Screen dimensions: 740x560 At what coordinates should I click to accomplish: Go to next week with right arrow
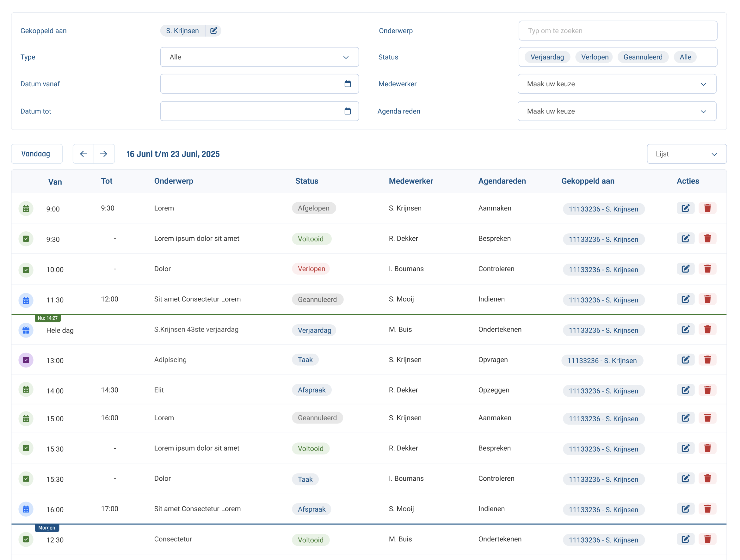[x=104, y=154]
